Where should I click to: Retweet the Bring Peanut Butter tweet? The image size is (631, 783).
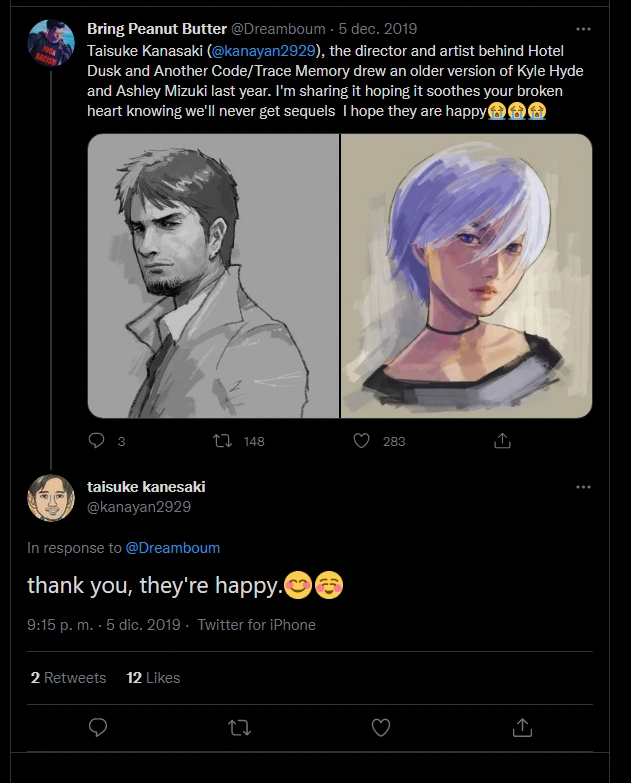click(225, 440)
